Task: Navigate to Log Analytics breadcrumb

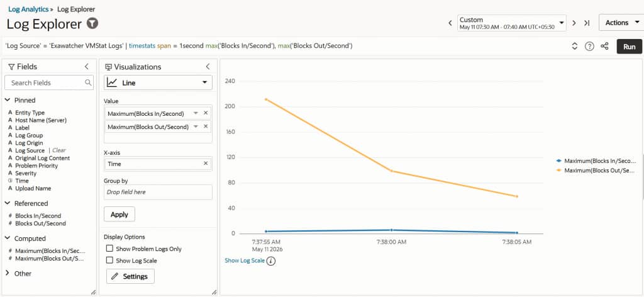Action: [28, 9]
